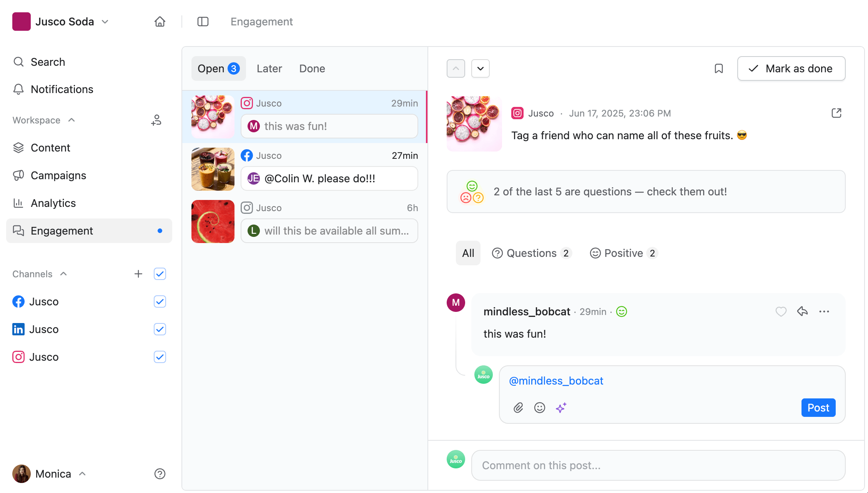The width and height of the screenshot is (868, 493).
Task: Toggle the Instagram Jusco channel off
Action: pyautogui.click(x=160, y=357)
